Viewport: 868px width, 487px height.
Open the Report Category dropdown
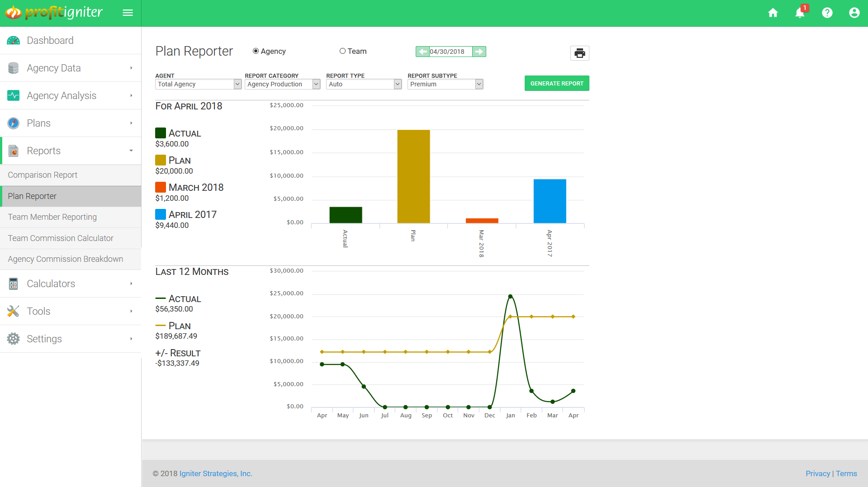pos(282,84)
